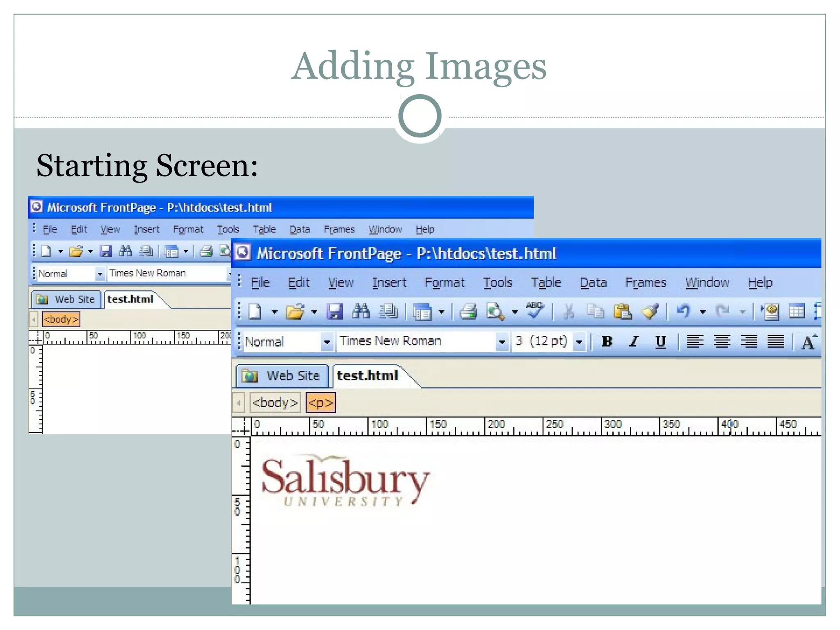Screen dimensions: 840x630
Task: Open Times New Roman font dropdown in front window
Action: tap(502, 342)
